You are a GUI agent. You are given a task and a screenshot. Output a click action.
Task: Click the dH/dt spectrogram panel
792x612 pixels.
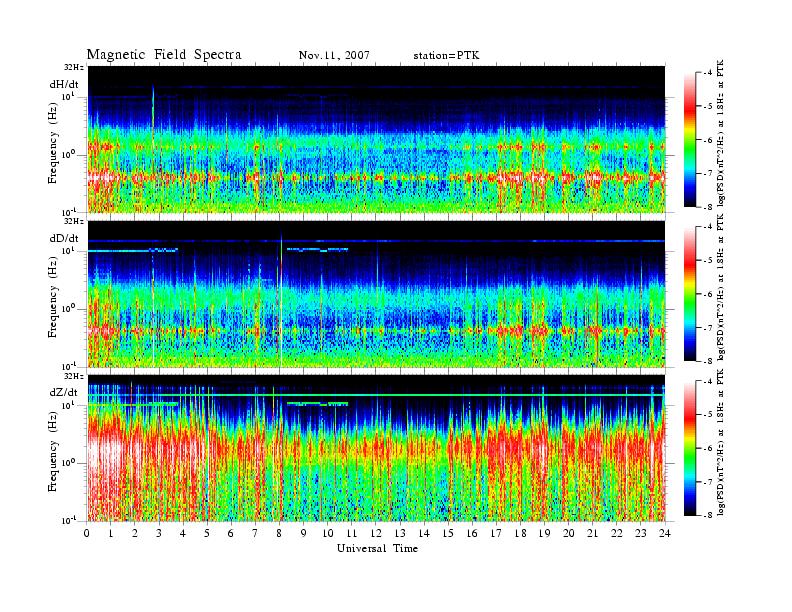click(376, 139)
